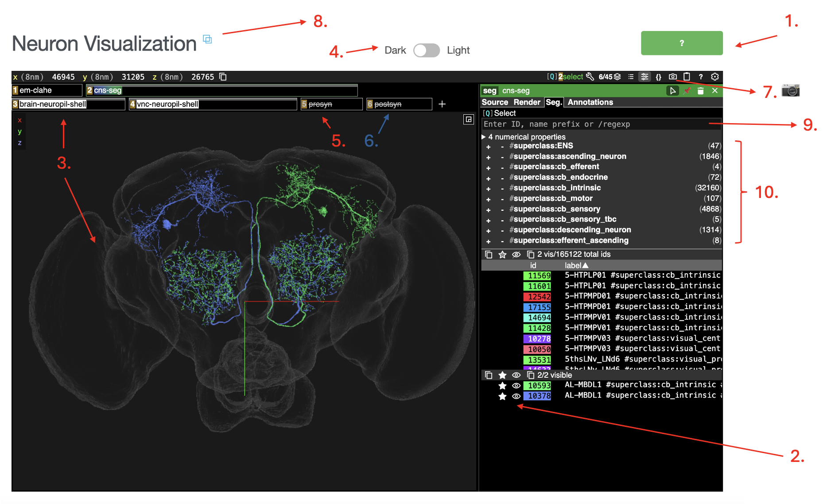Include the #superclass:ENS tag with its plus
The image size is (823, 504).
[488, 147]
